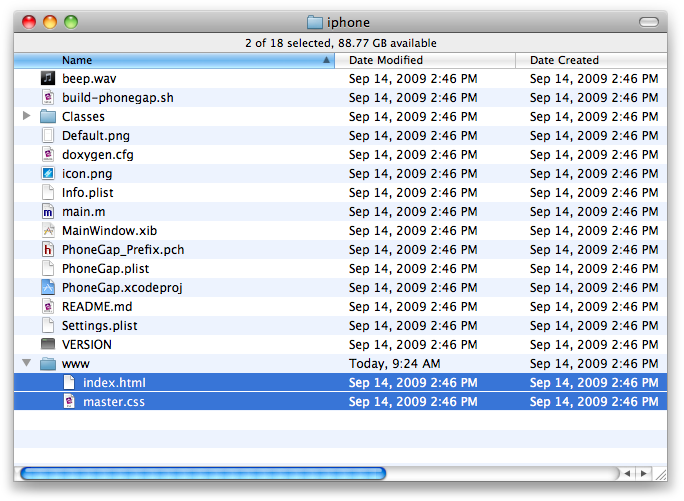Toggle sort direction arrow in Name column

click(326, 60)
